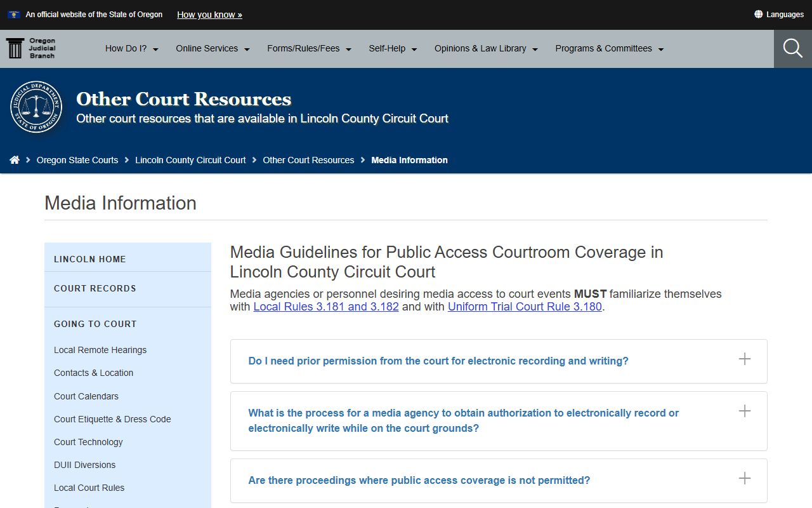The height and width of the screenshot is (508, 812).
Task: Open Local Rules 3.181 and 3.182 link
Action: (326, 307)
